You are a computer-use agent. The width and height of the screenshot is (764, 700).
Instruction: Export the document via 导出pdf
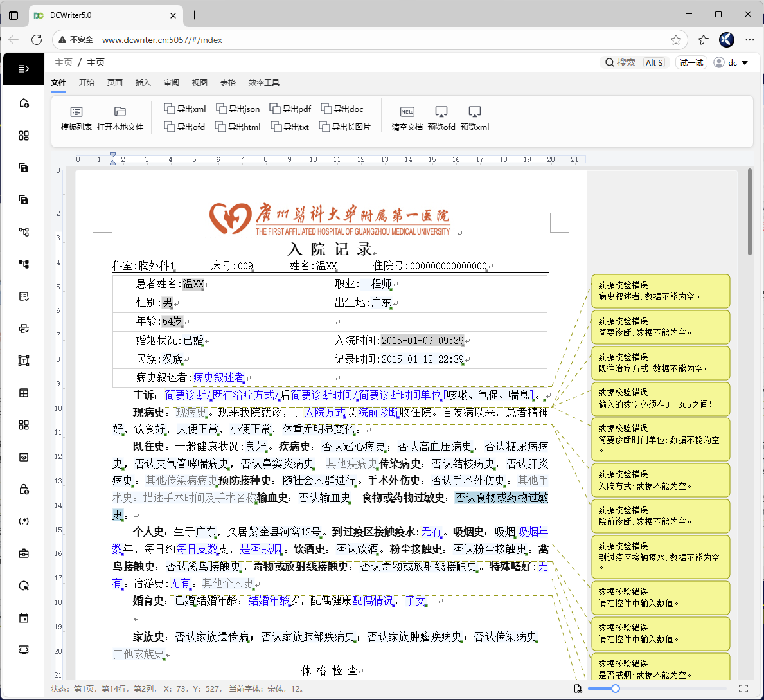pyautogui.click(x=290, y=109)
